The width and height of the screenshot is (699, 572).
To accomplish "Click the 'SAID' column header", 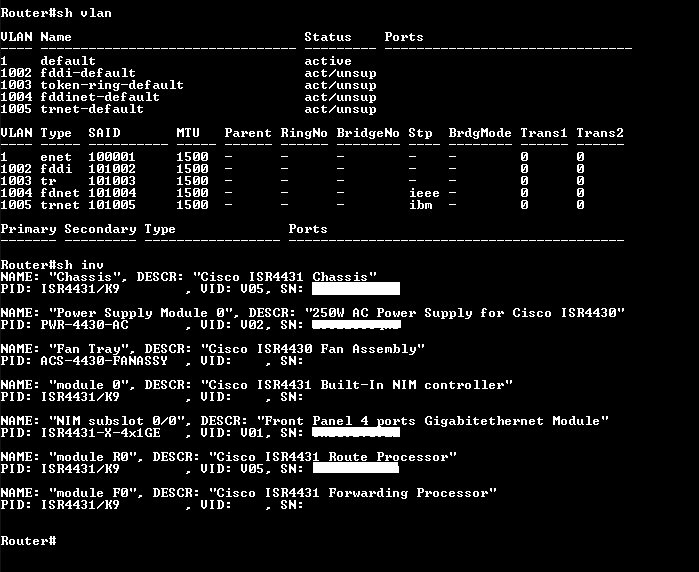I will [x=104, y=133].
